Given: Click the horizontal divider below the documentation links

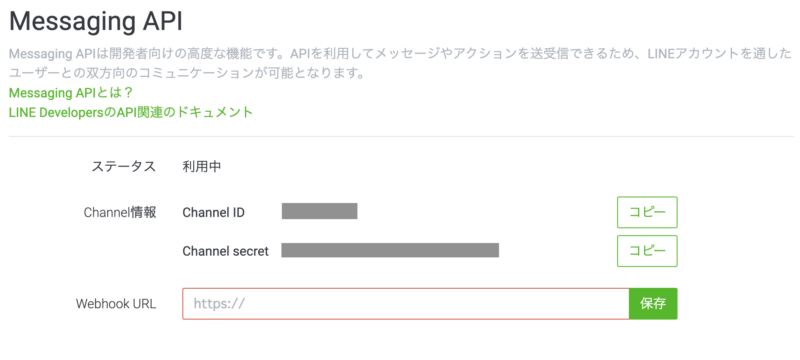Looking at the screenshot, I should click(x=401, y=136).
